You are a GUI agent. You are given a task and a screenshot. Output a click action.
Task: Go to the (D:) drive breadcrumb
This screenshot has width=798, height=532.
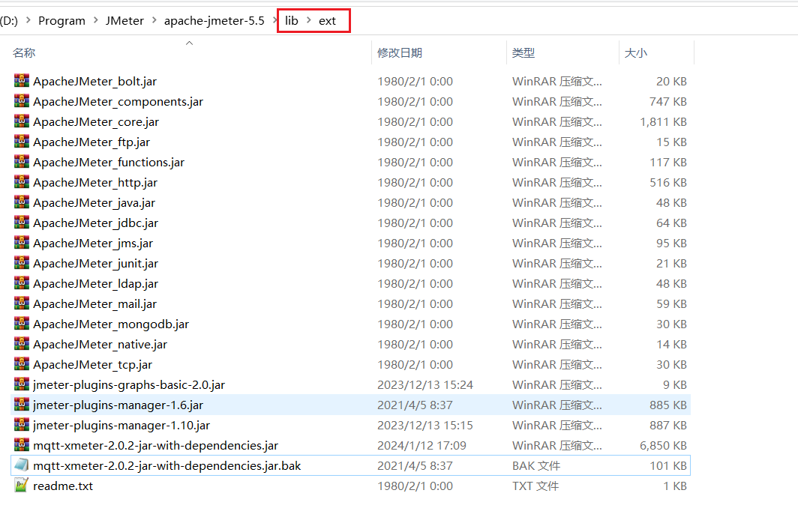(x=9, y=21)
